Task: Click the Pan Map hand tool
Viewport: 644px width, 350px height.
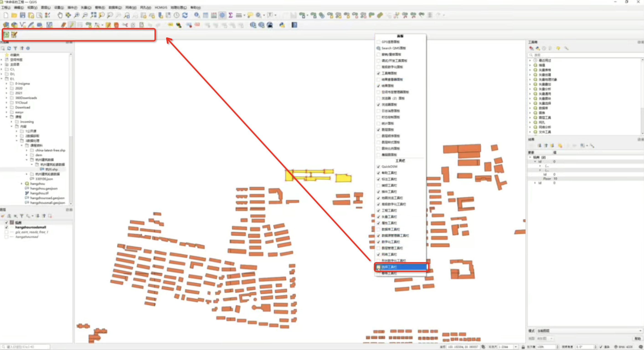Action: click(x=60, y=15)
